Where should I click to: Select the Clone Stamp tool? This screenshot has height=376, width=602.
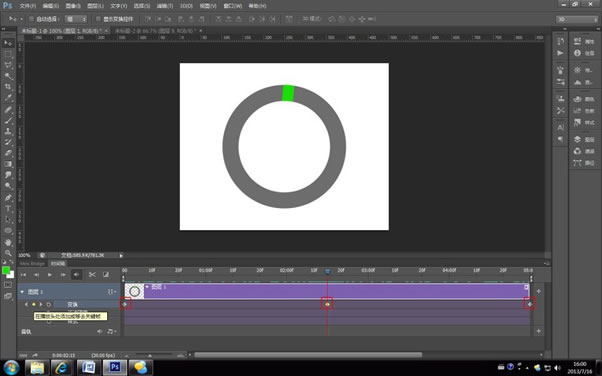coord(8,131)
